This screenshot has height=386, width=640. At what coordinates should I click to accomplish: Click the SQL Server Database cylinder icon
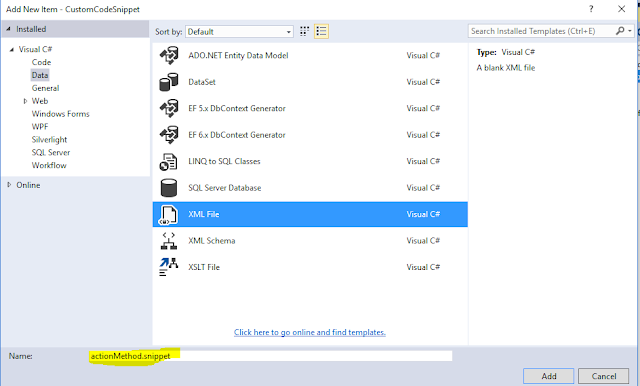[x=169, y=188]
